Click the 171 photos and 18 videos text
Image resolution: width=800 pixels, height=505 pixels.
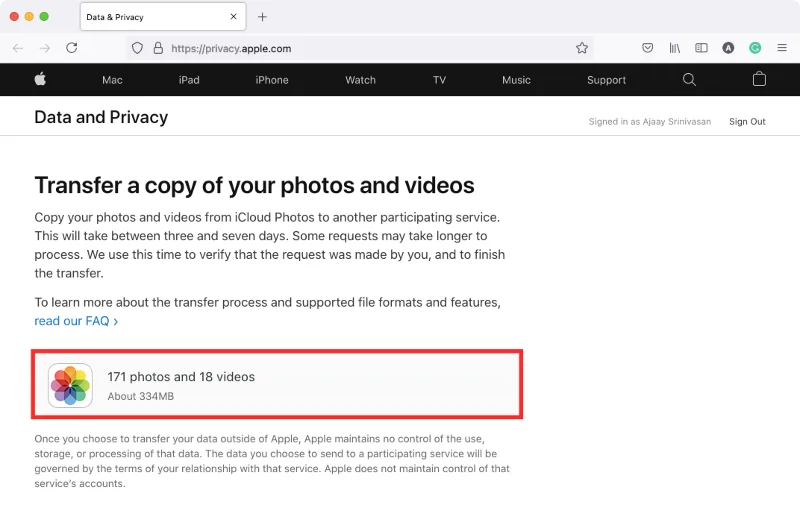point(181,376)
